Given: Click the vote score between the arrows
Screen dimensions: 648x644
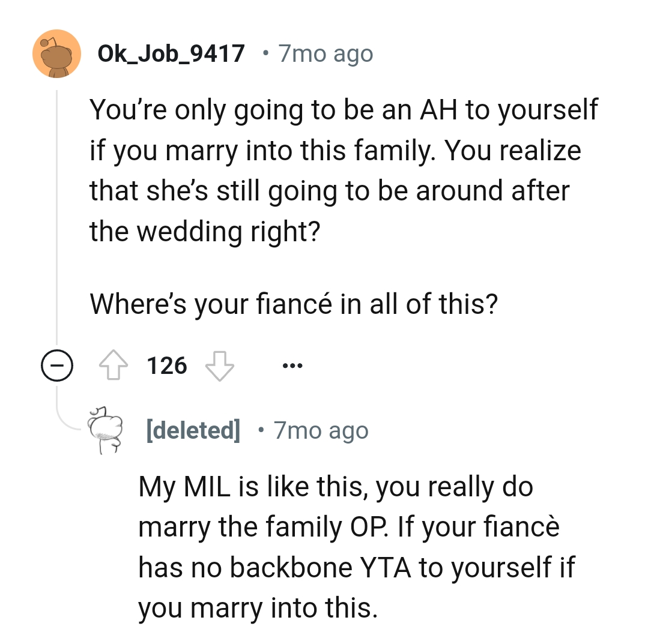Looking at the screenshot, I should pos(168,364).
